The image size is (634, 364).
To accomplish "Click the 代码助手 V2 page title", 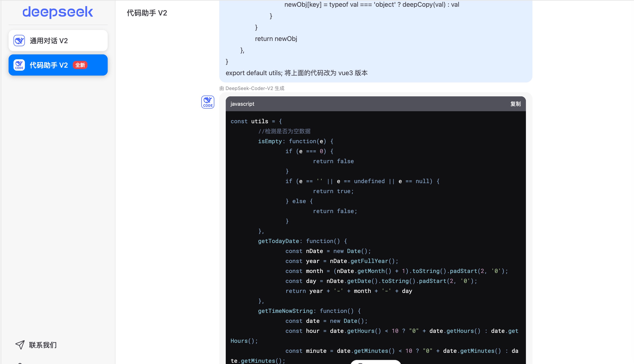I will 147,13.
